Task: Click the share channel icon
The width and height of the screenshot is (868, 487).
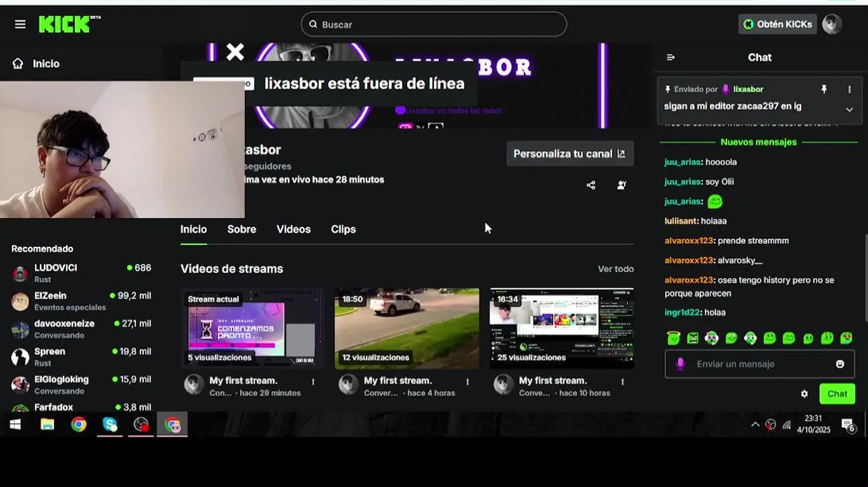Action: (x=591, y=185)
